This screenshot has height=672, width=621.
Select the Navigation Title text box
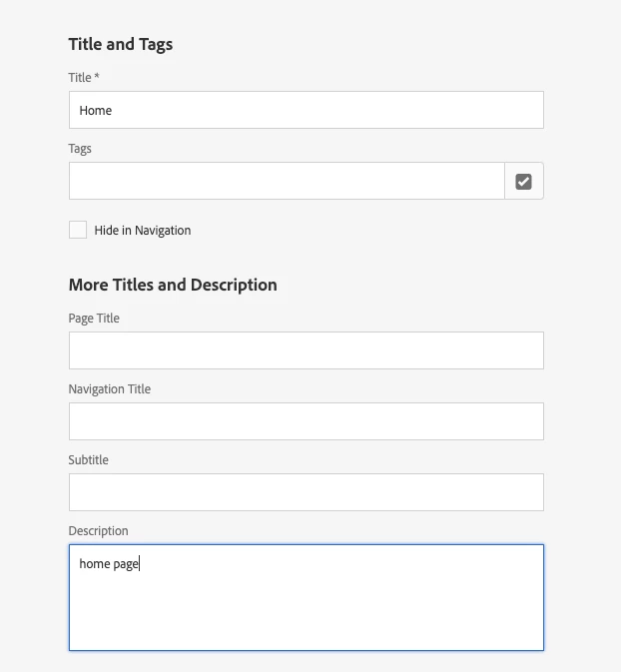(306, 421)
